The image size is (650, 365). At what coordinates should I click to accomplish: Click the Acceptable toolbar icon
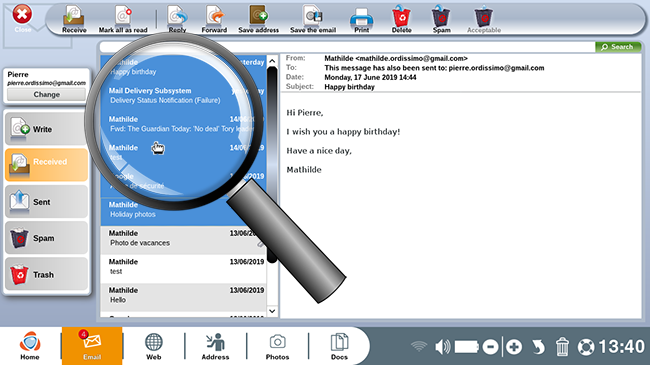[x=484, y=19]
